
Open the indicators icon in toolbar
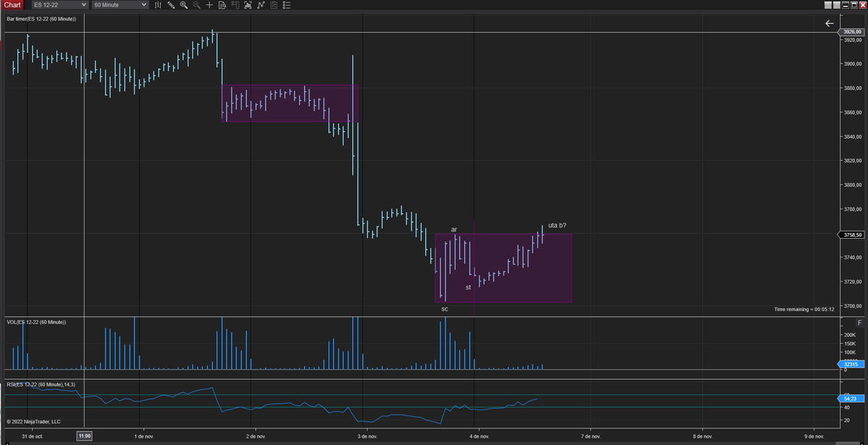[248, 5]
